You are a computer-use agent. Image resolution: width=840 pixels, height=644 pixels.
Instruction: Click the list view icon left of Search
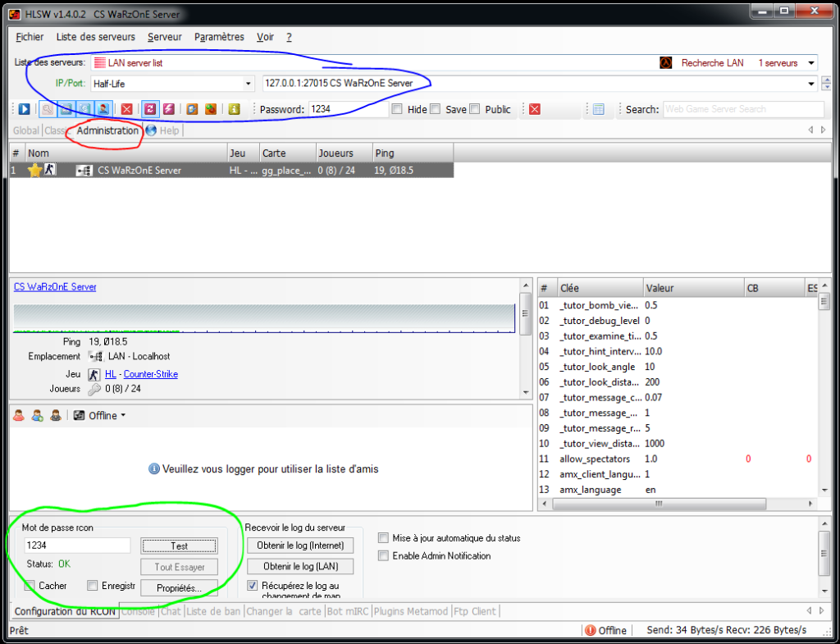click(598, 109)
